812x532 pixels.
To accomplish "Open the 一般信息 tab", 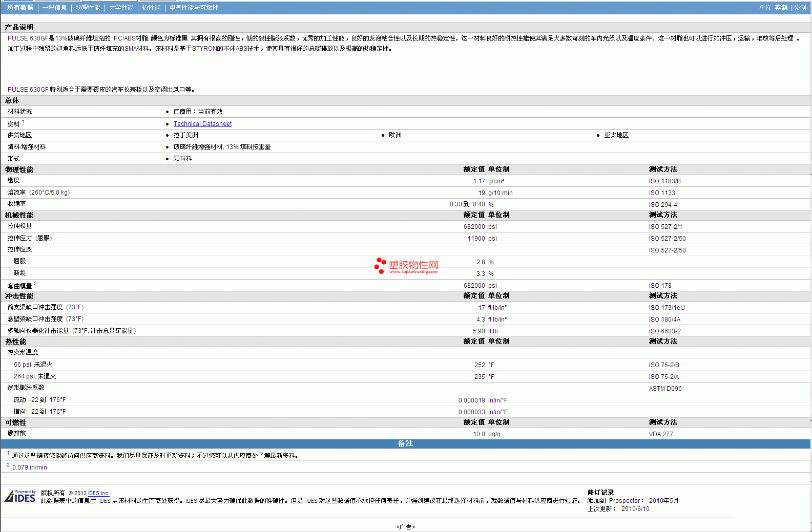I will pos(54,8).
